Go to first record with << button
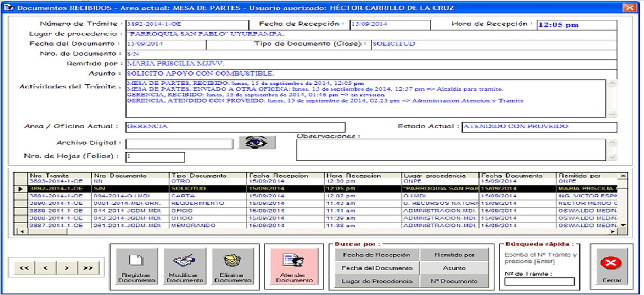Image resolution: width=644 pixels, height=295 pixels. pos(24,268)
